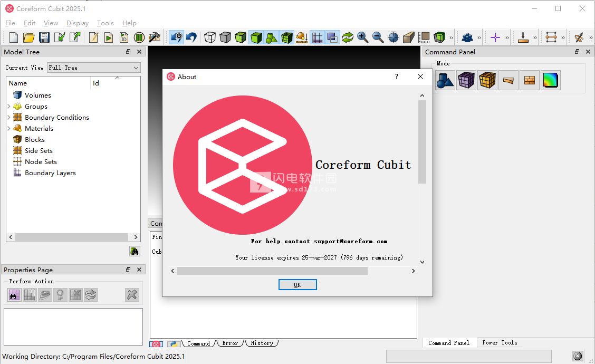595x364 pixels.
Task: Select purple Mesh mode cube in Command Panel
Action: click(466, 80)
